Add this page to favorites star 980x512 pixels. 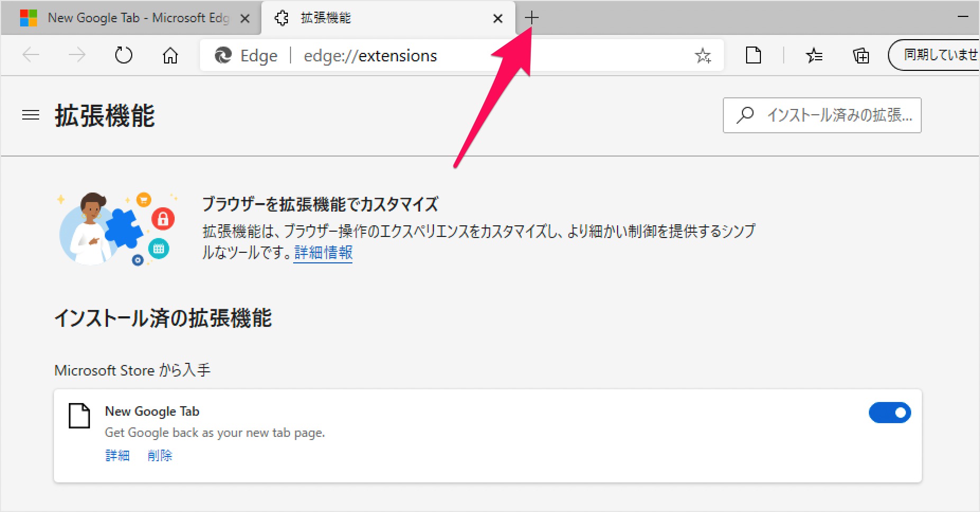(x=703, y=55)
